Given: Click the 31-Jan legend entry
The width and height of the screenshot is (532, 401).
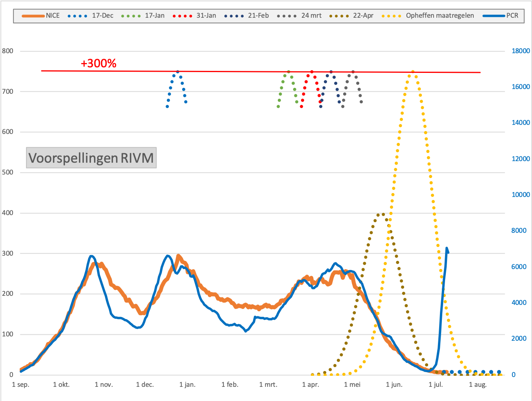Looking at the screenshot, I should point(194,16).
